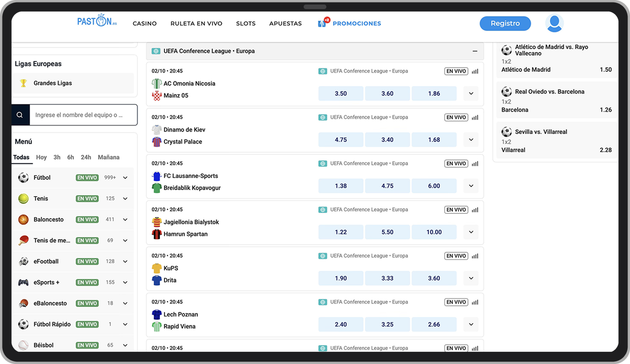Click the globe icon in the league header
This screenshot has height=364, width=630.
pyautogui.click(x=156, y=51)
